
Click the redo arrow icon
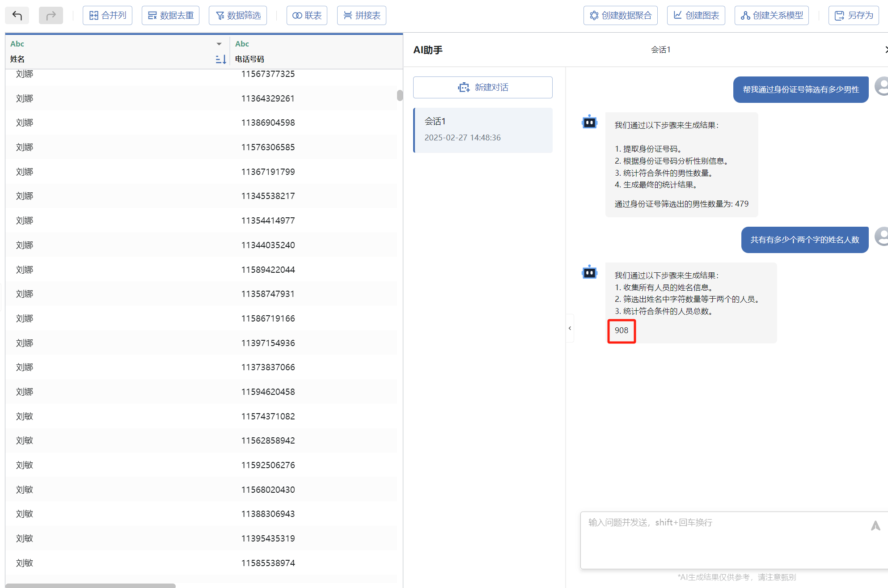(51, 16)
